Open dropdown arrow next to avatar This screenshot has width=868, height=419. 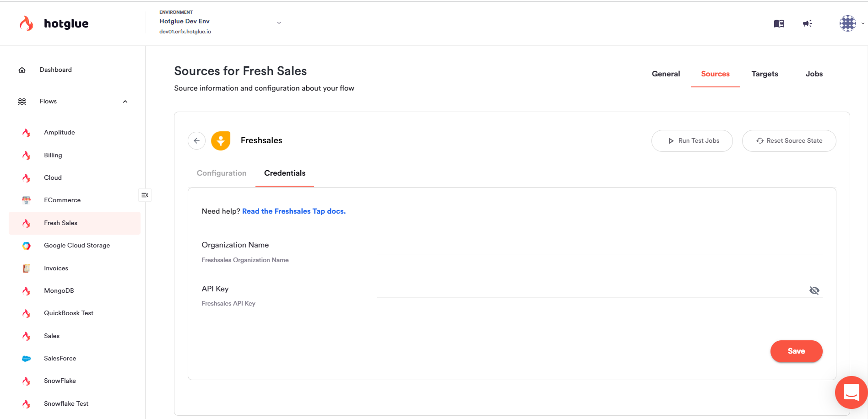tap(863, 23)
